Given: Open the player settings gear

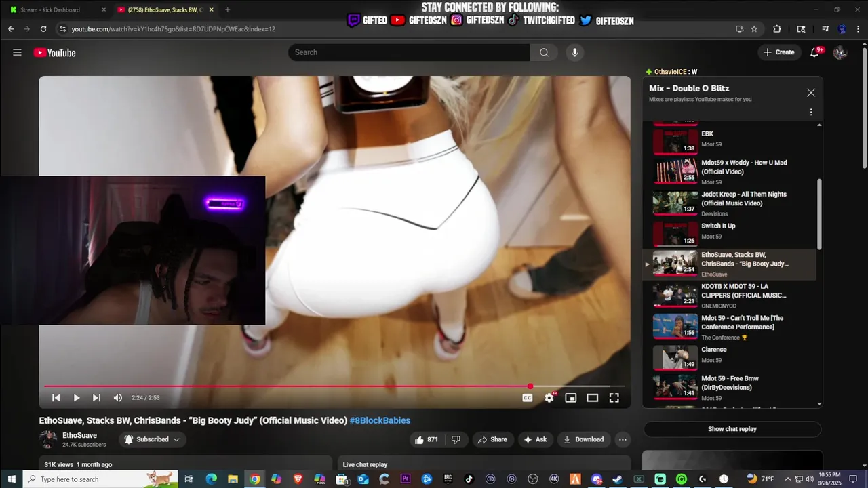Looking at the screenshot, I should (549, 398).
